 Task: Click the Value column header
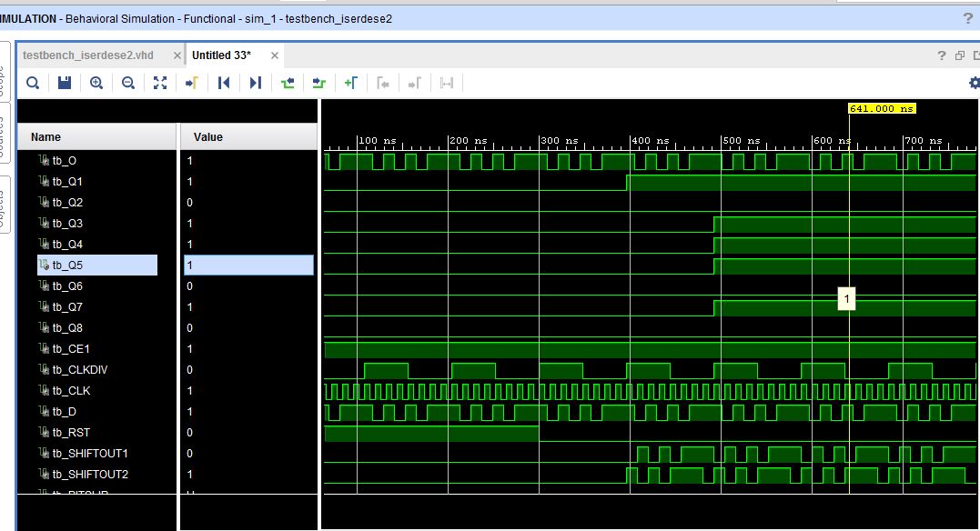tap(248, 136)
